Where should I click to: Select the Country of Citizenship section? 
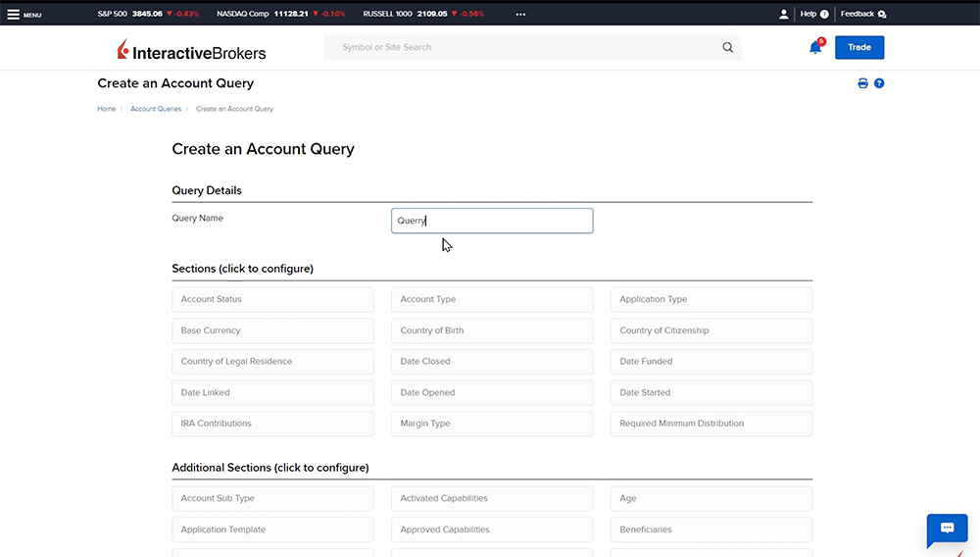[710, 330]
